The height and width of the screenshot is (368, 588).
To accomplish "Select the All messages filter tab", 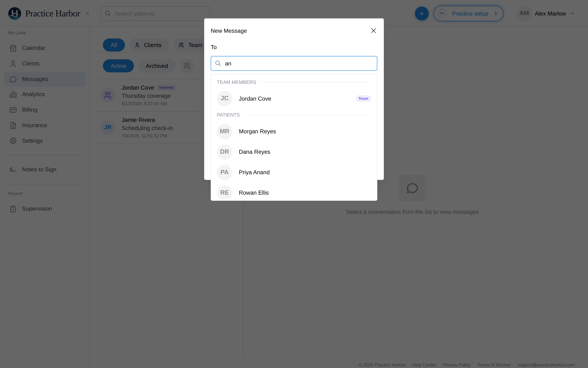I will [114, 45].
